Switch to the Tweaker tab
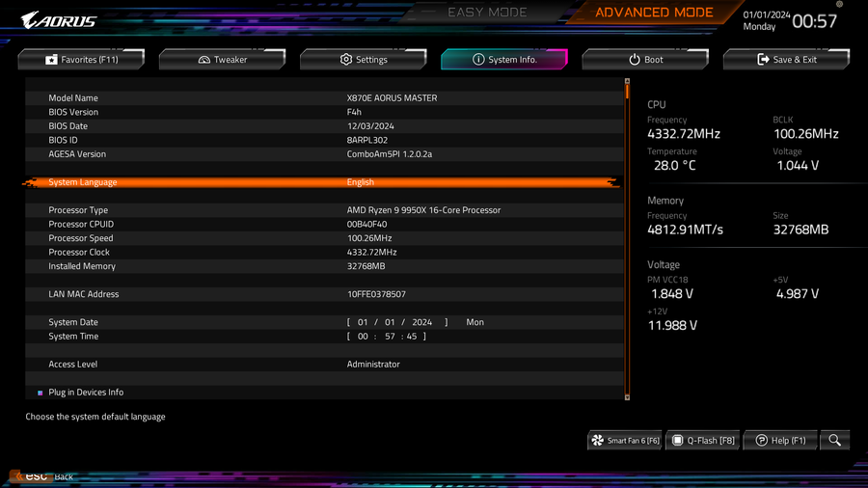Screen dimensions: 868x488 tap(223, 59)
